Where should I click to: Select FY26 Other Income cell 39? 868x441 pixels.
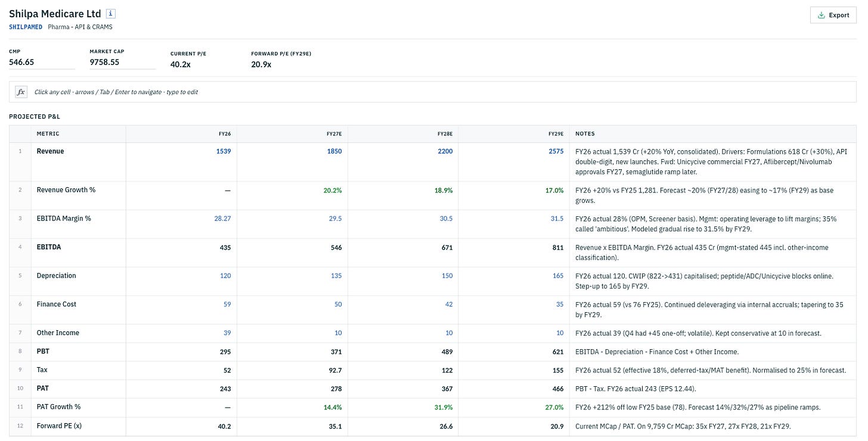click(181, 333)
